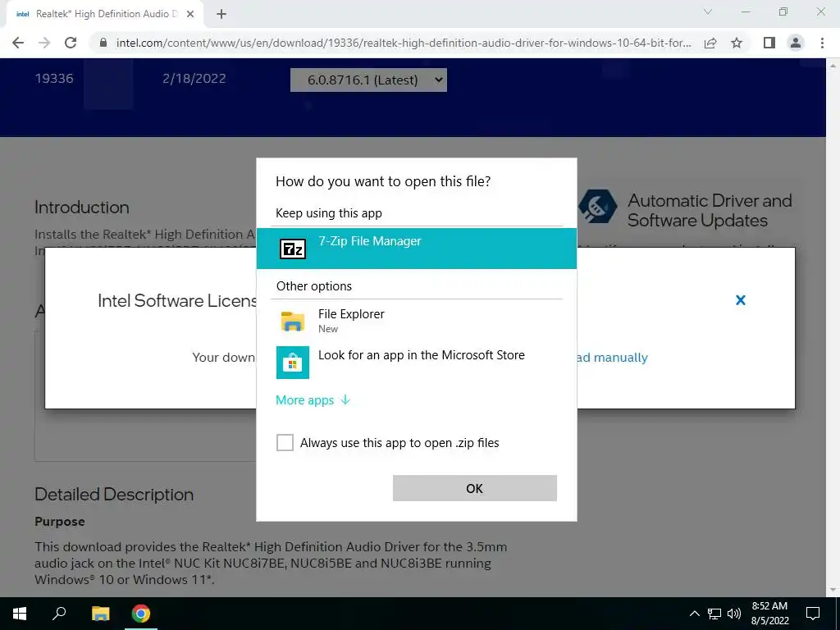Click the 19336 ID text
The height and width of the screenshot is (630, 840).
[54, 79]
